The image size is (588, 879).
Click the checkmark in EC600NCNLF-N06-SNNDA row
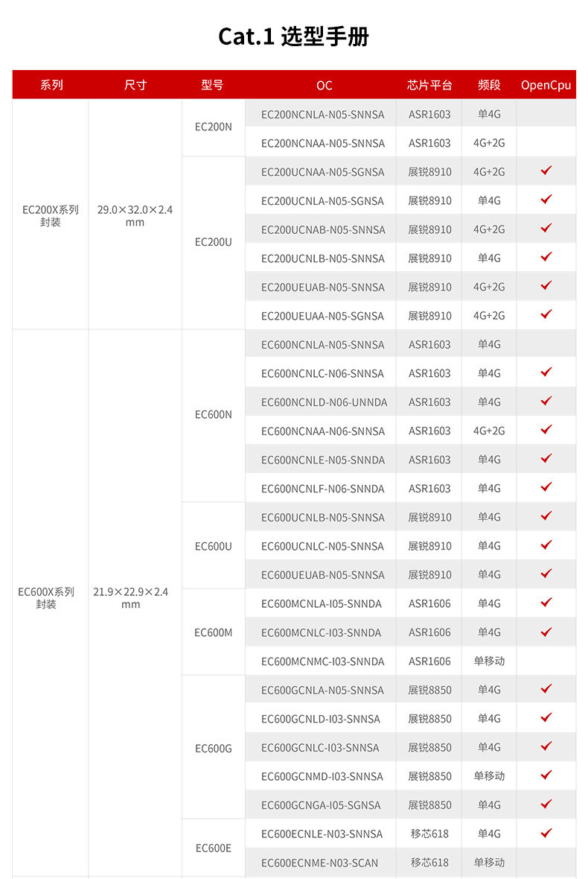546,487
